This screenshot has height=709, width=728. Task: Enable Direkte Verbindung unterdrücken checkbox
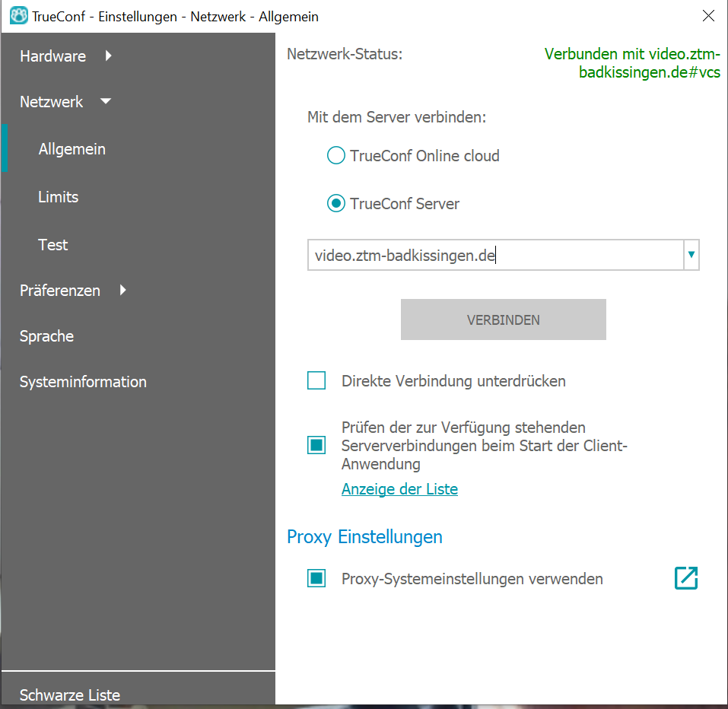tap(316, 380)
